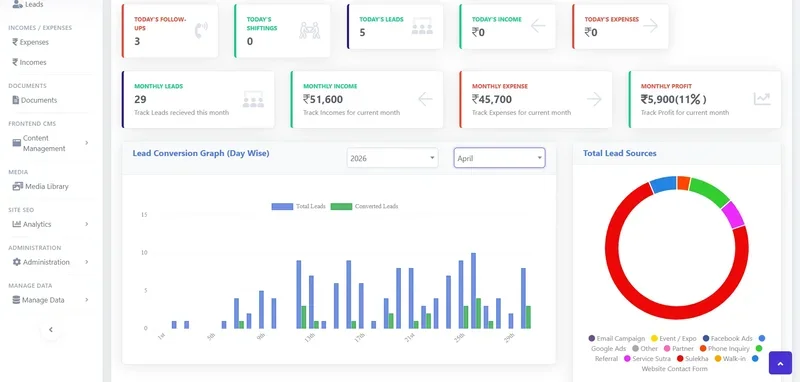Toggle Phone Inquiry legend entry
Screen dimensions: 800x382
click(x=724, y=348)
